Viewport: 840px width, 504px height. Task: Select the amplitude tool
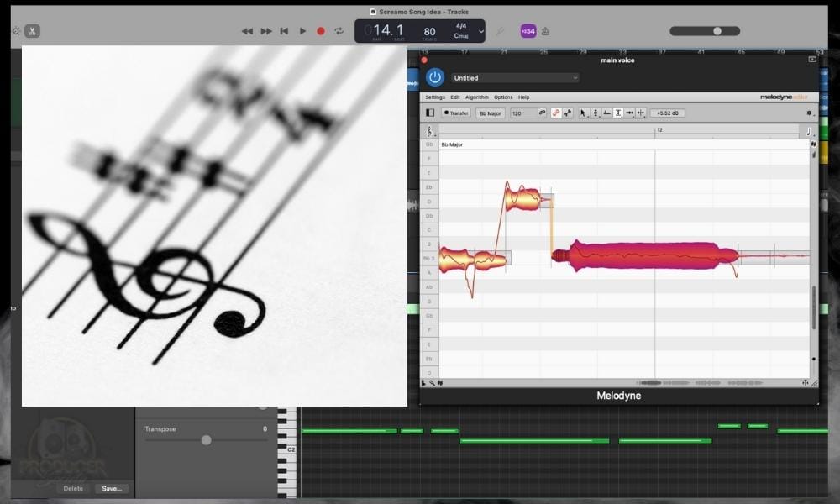[618, 113]
